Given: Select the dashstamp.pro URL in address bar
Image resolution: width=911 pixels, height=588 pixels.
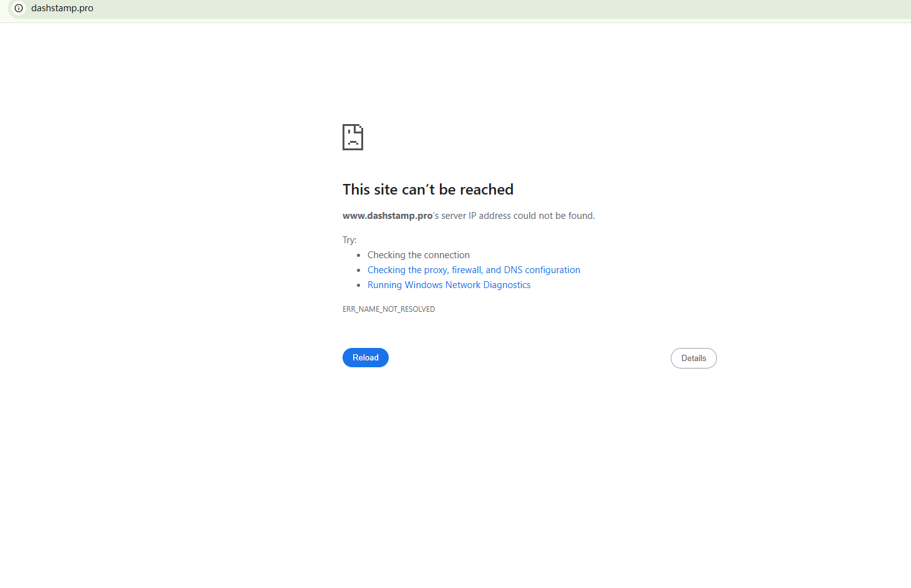Looking at the screenshot, I should tap(62, 8).
